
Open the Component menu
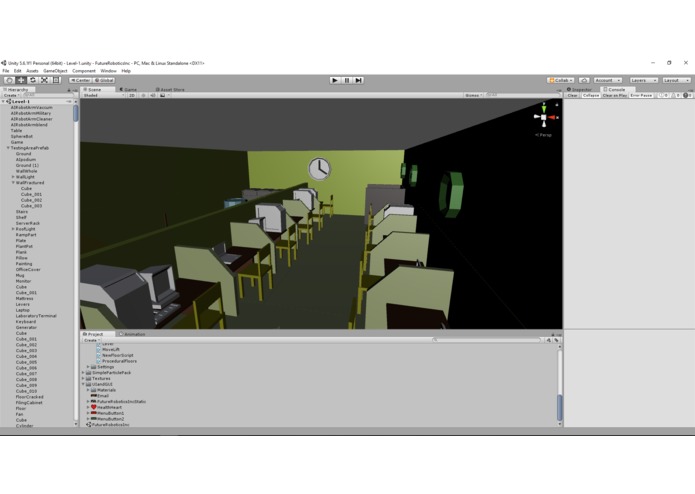[84, 71]
